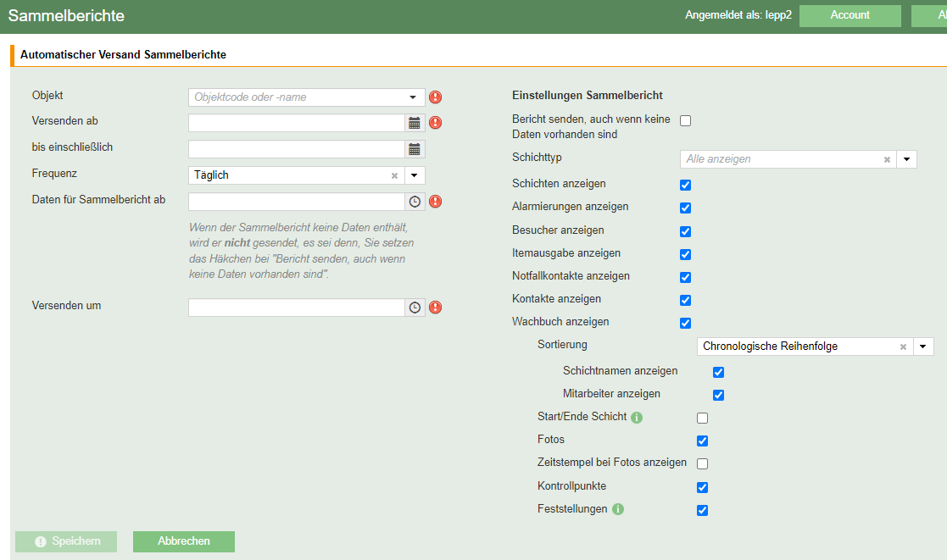Screen dimensions: 947x560
Task: Uncheck Besucher anzeigen
Action: pos(686,231)
